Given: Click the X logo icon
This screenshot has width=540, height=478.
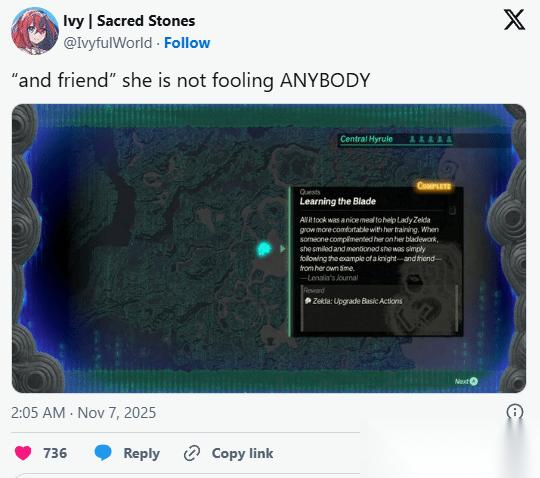Looking at the screenshot, I should (x=515, y=20).
